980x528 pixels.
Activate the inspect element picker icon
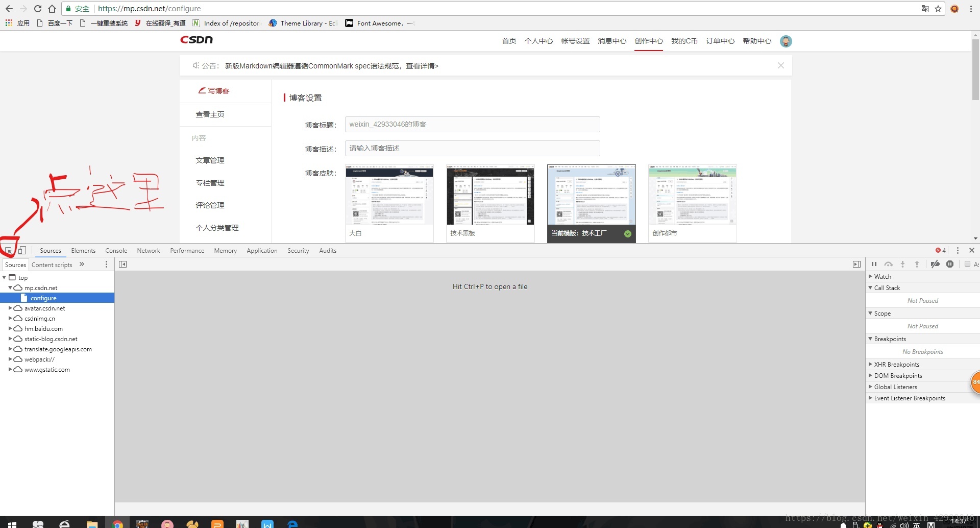coord(9,251)
